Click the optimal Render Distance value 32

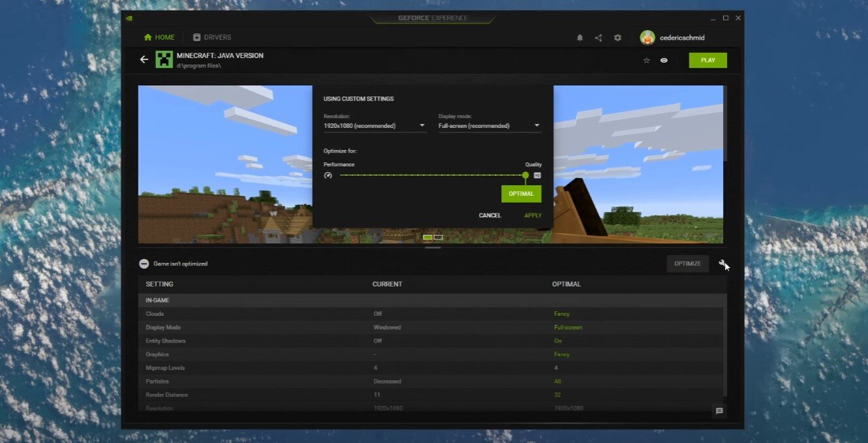(x=557, y=395)
